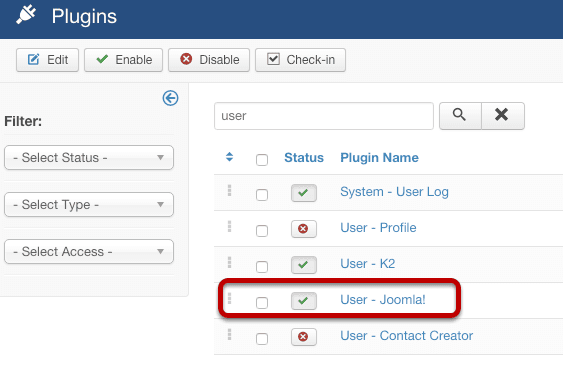Viewport: 563px width, 370px height.
Task: Open the User - Joomla! plugin
Action: tap(383, 300)
